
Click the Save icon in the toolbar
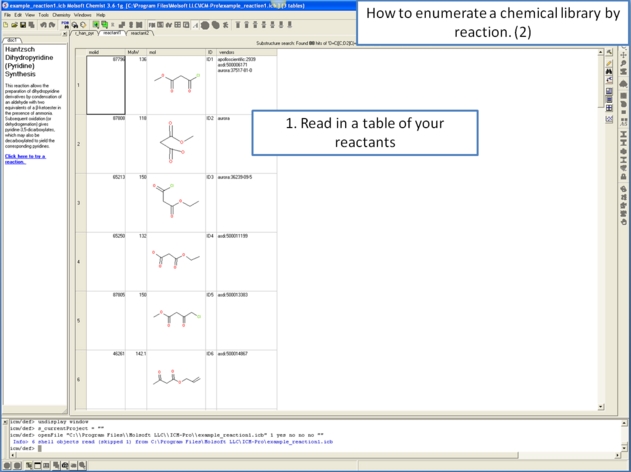pos(21,25)
